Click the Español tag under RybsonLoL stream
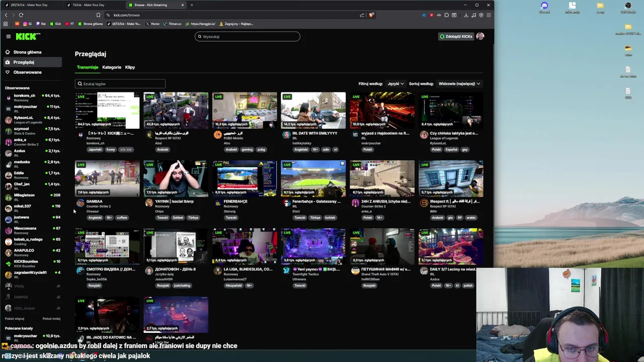Viewport: 644px width, 362px height. coord(451,150)
